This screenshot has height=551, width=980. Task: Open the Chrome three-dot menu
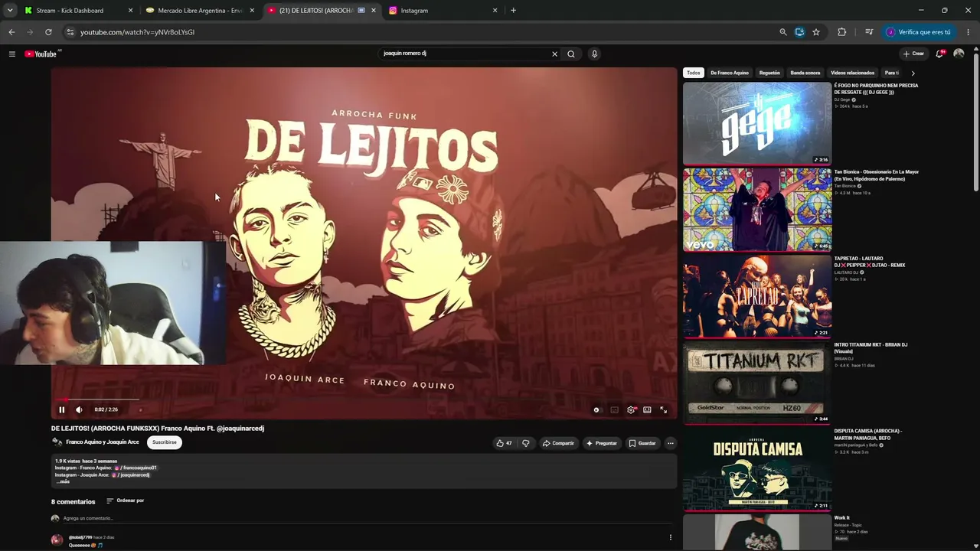coord(969,32)
